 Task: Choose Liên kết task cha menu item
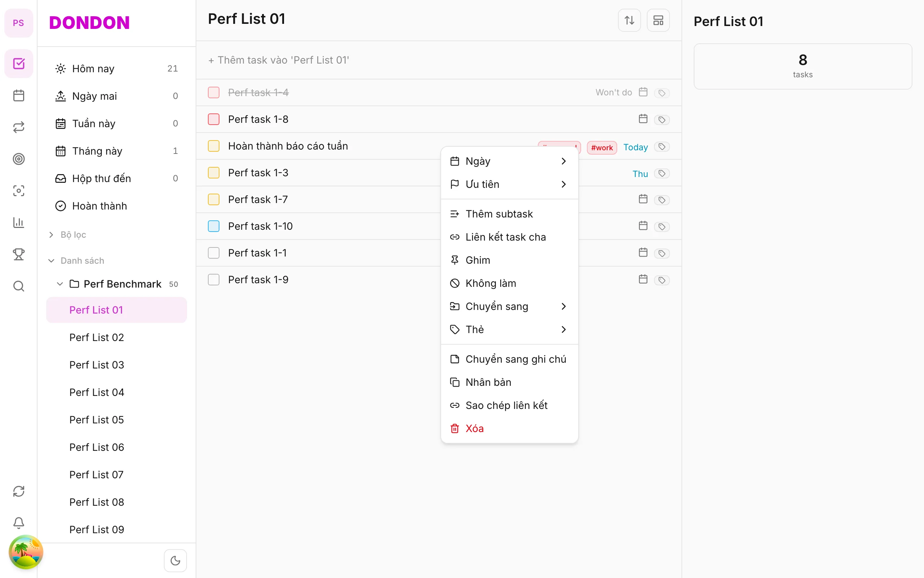pos(509,237)
